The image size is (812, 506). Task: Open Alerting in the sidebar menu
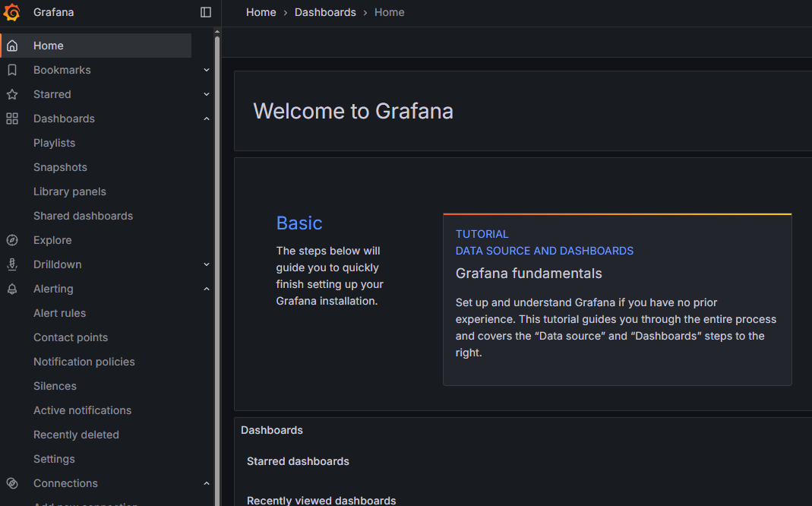[53, 289]
